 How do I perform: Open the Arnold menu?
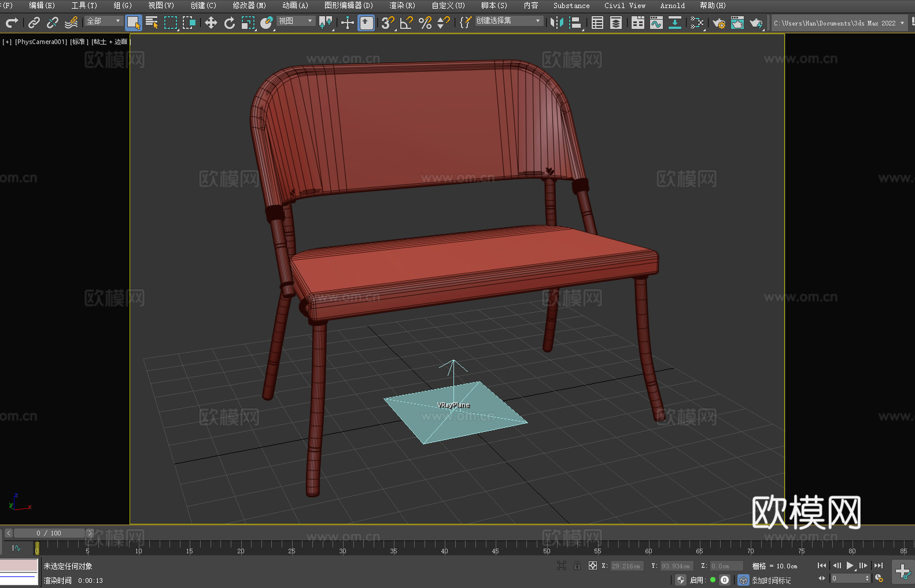[672, 5]
